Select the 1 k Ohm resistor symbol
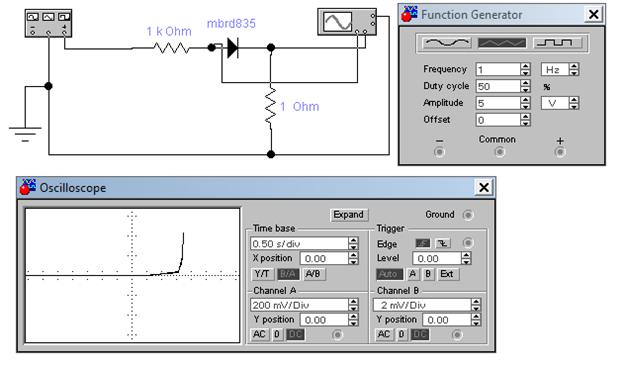This screenshot has height=370, width=623. (x=171, y=48)
